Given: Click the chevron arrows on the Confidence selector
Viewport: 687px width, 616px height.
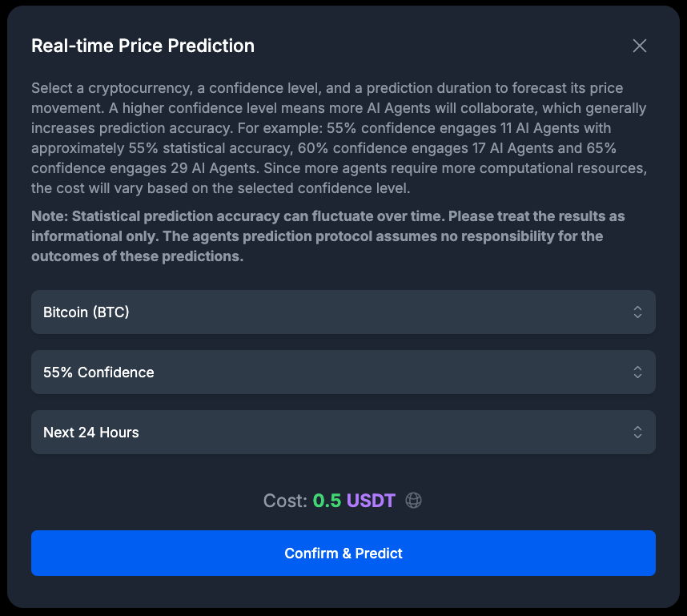Looking at the screenshot, I should coord(637,372).
